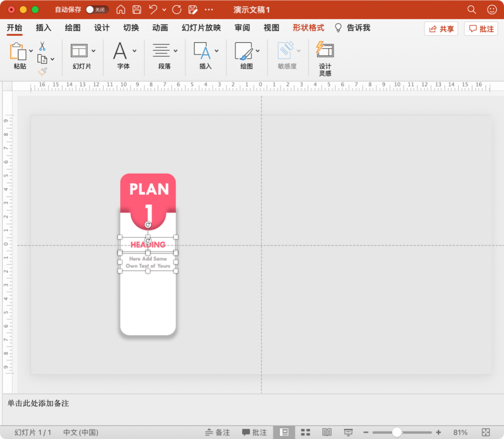This screenshot has width=504, height=439.
Task: Click the 插入 text box icon in ribbon
Action: pyautogui.click(x=202, y=51)
